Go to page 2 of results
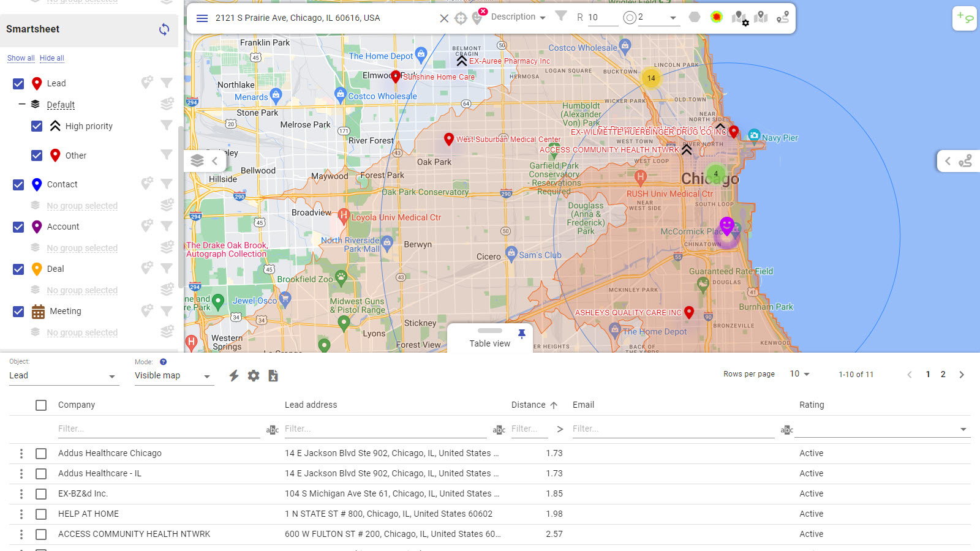980x551 pixels. (943, 374)
